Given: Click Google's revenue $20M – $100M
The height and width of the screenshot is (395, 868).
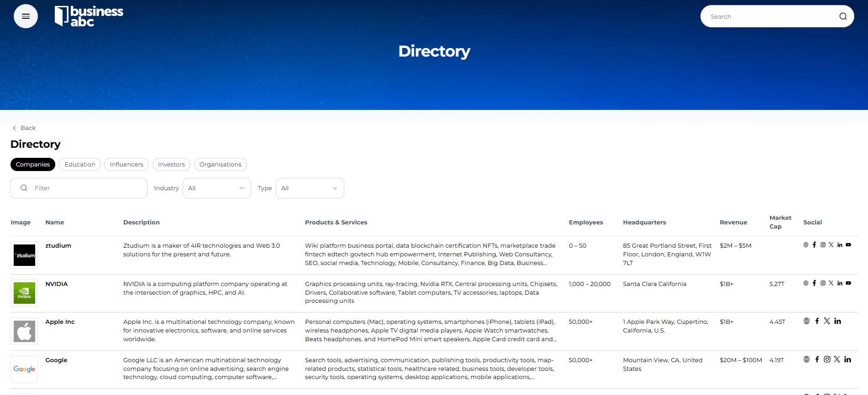Looking at the screenshot, I should [741, 360].
